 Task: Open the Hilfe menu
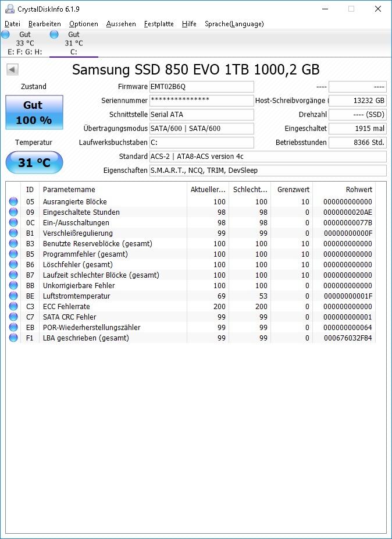189,24
